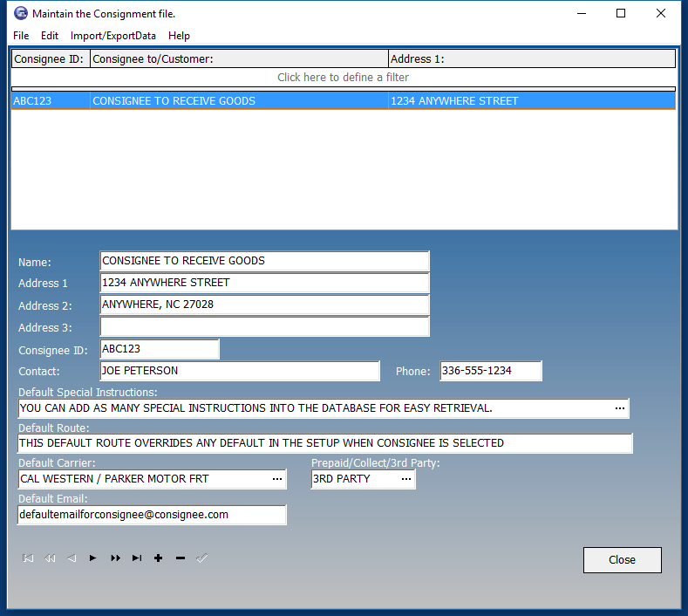Click here to define a filter
The width and height of the screenshot is (688, 616).
pos(343,78)
